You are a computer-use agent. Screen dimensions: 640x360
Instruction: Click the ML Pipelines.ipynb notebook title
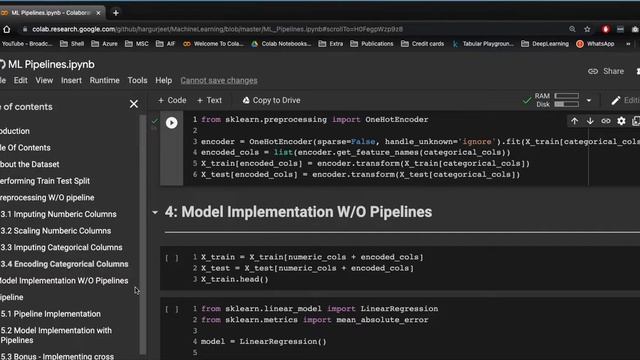pyautogui.click(x=51, y=64)
